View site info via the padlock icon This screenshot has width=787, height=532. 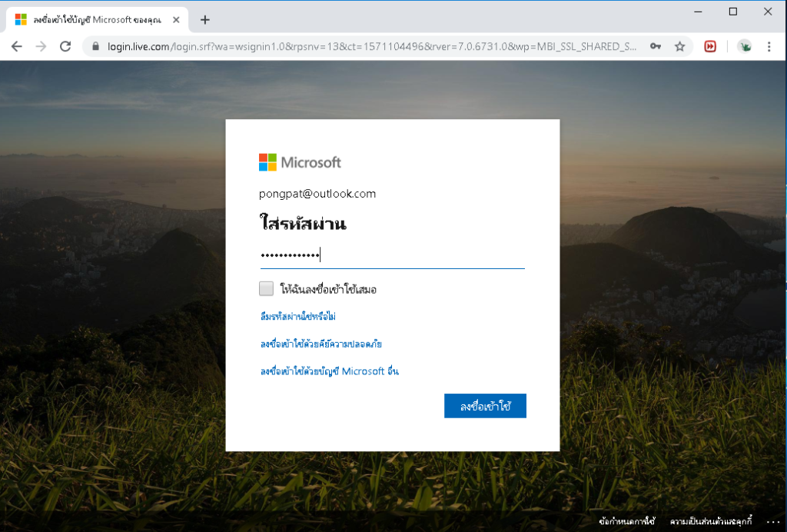tap(95, 47)
